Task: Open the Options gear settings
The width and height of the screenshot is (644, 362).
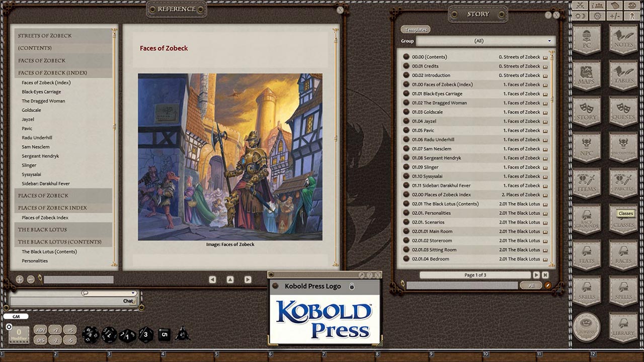Action: [x=597, y=16]
